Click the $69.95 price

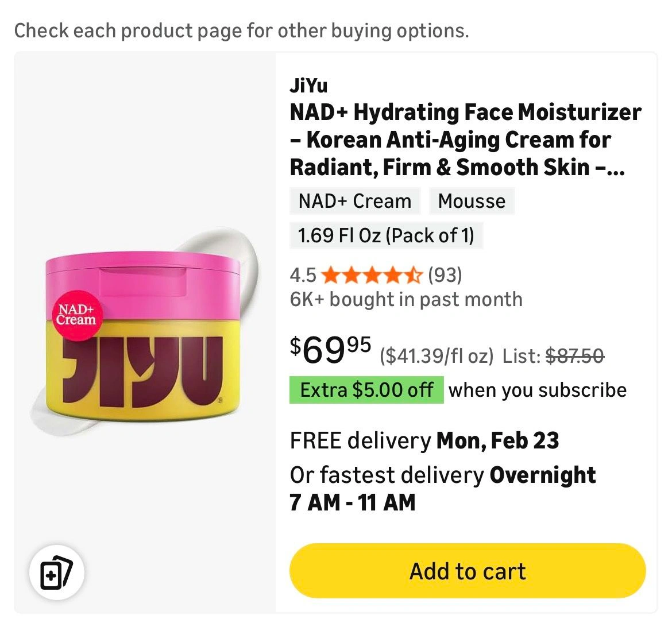pos(331,350)
